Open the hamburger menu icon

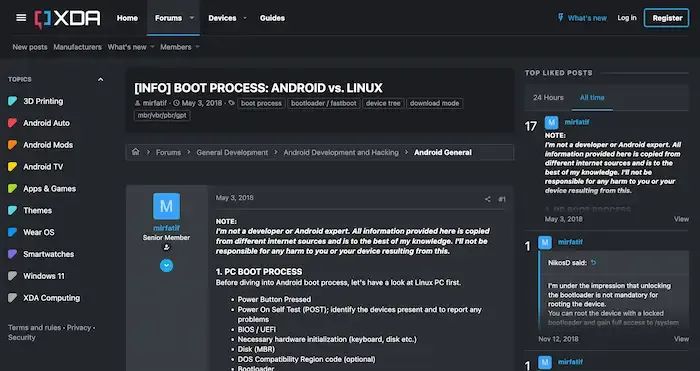pos(21,18)
